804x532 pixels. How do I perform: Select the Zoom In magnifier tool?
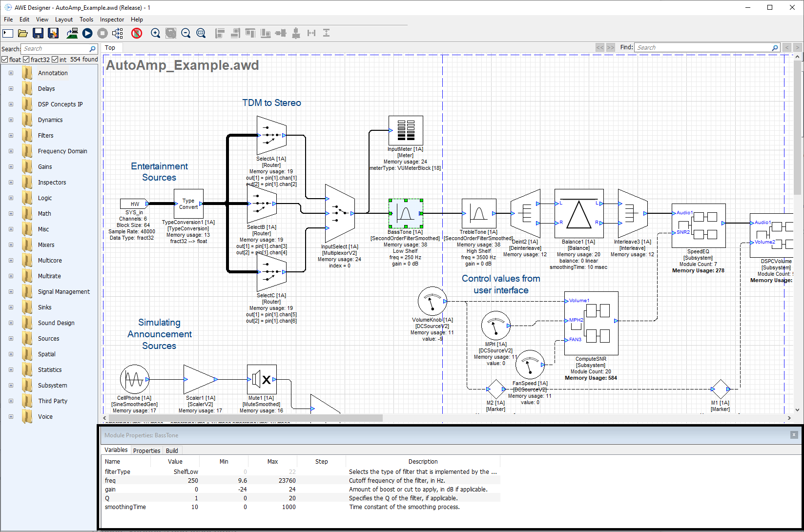click(x=155, y=33)
